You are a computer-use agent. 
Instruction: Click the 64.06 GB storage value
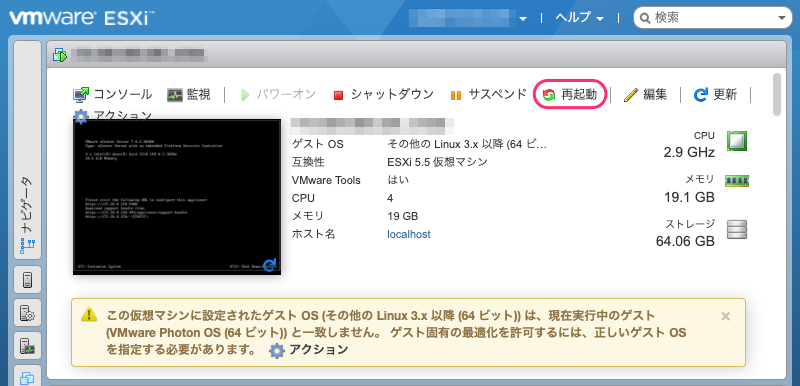coord(685,241)
